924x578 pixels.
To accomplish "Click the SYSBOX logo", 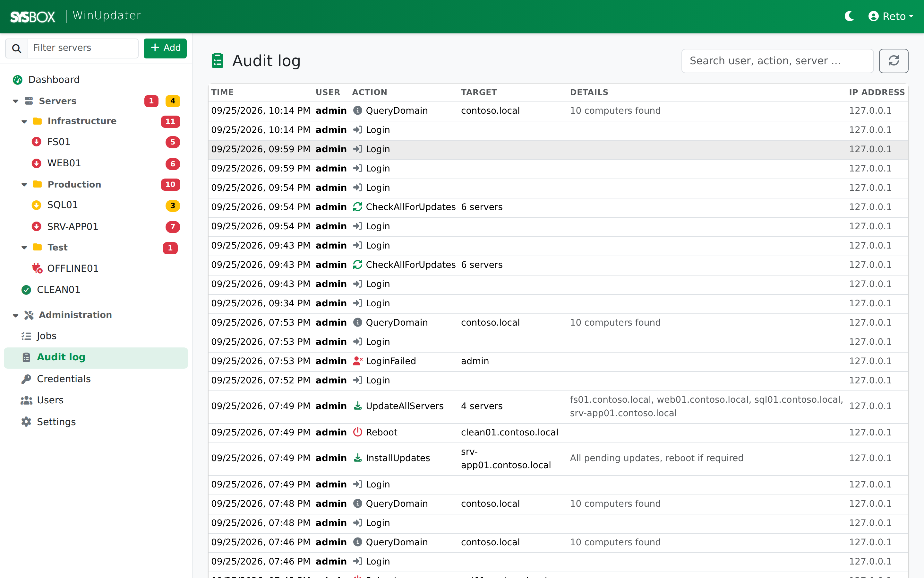I will point(32,16).
